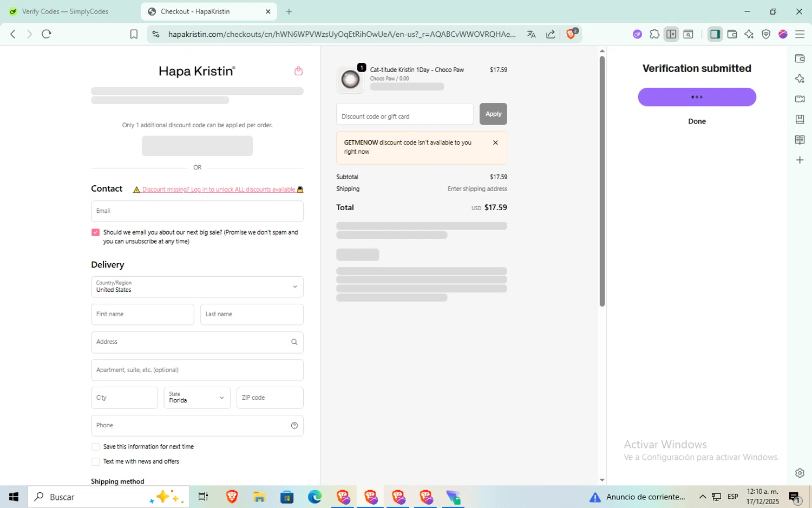Bookmark this page with the bookmark icon
The height and width of the screenshot is (508, 812).
pos(134,34)
